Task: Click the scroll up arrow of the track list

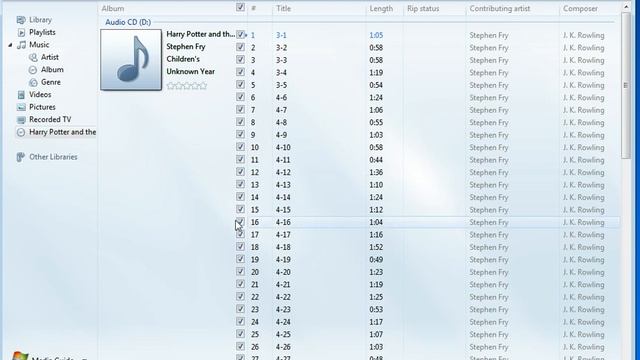Action: click(626, 7)
